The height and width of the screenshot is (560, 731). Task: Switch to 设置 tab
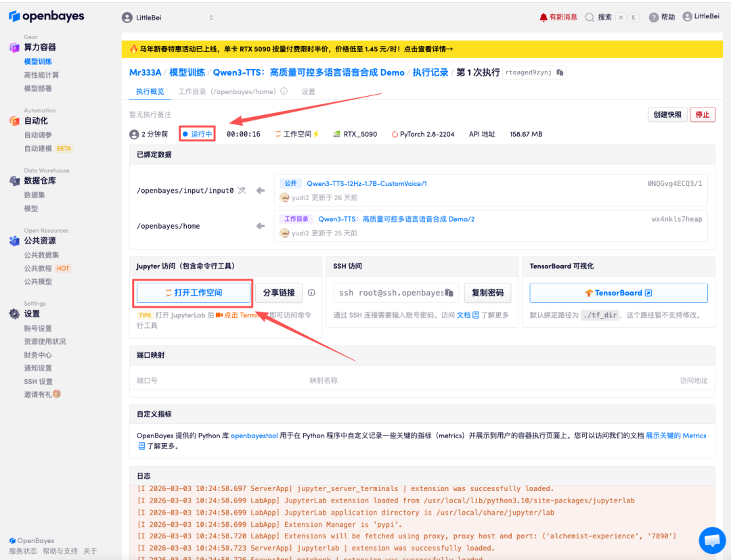(308, 91)
